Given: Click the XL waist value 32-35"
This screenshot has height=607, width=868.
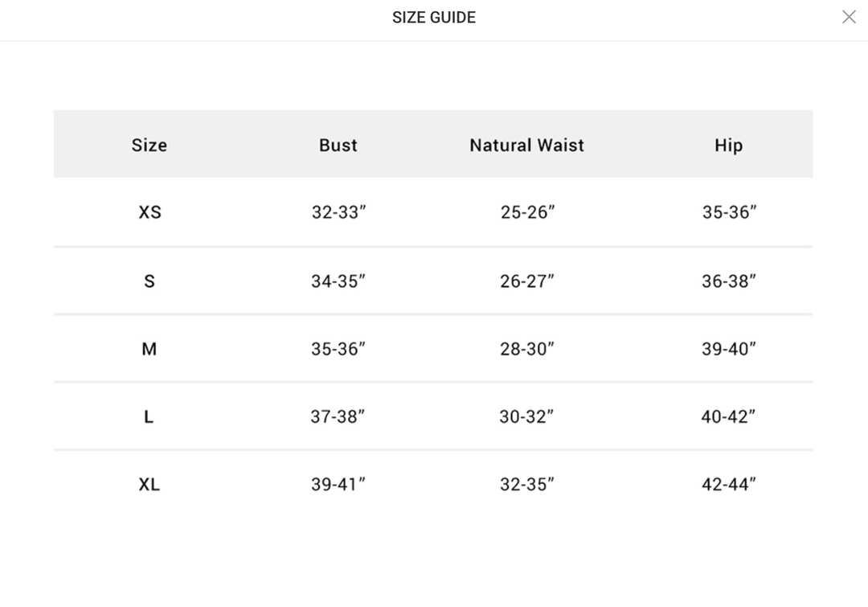Looking at the screenshot, I should [527, 485].
